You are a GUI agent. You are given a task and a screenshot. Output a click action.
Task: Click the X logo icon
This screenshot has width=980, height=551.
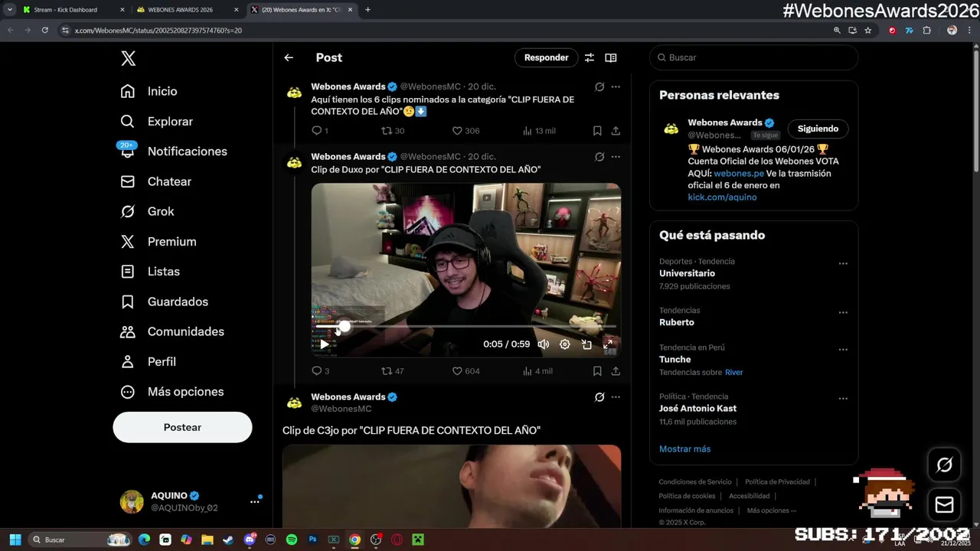[x=128, y=58]
